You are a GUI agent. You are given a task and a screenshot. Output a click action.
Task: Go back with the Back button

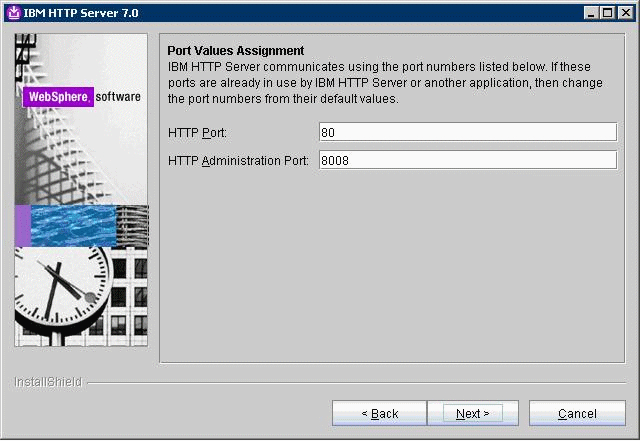point(380,413)
